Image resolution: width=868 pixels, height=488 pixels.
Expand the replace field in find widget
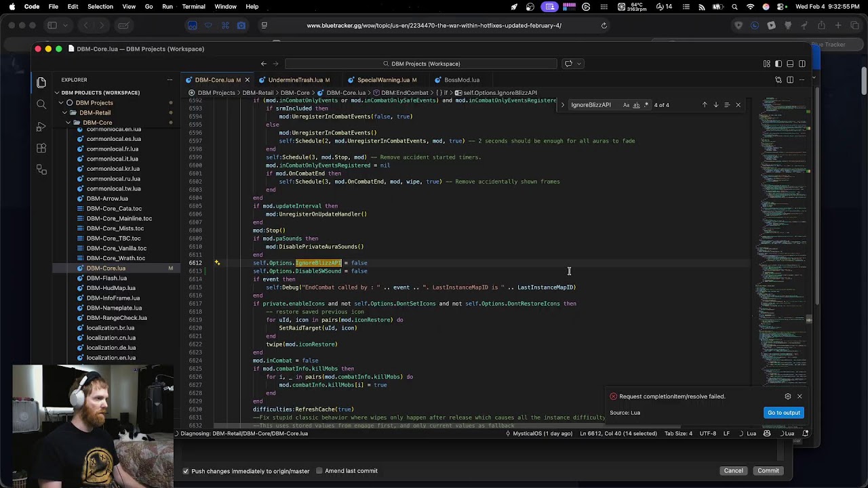click(562, 105)
